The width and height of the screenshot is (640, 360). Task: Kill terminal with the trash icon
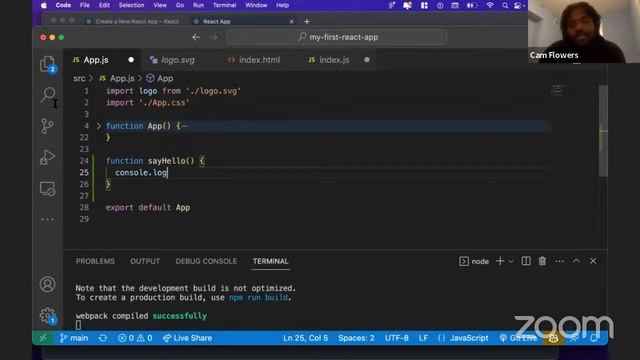pyautogui.click(x=542, y=261)
